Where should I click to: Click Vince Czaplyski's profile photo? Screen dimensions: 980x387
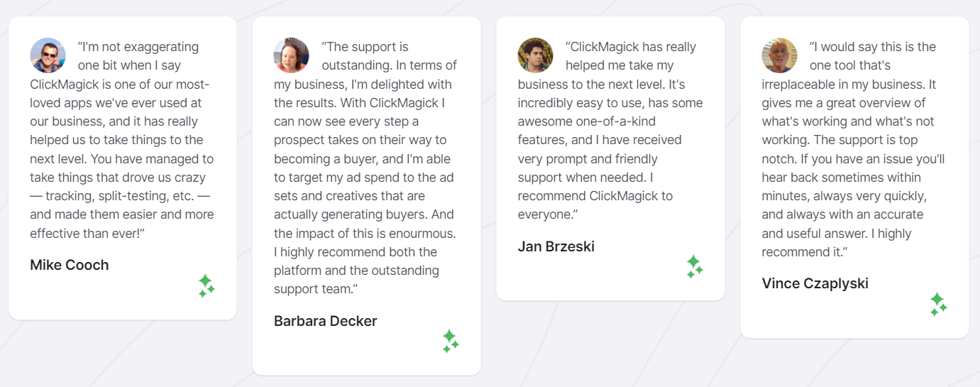coord(780,55)
